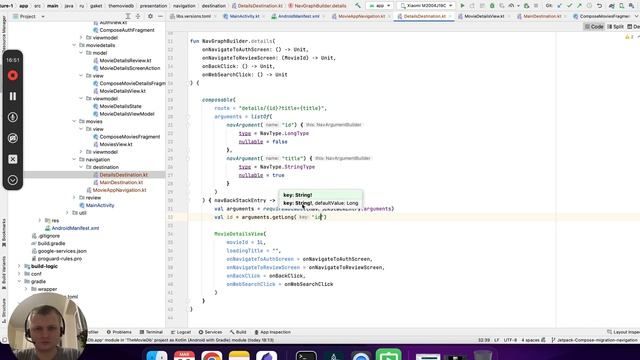Open Project panel settings gear
640x360 pixels.
pos(150,16)
